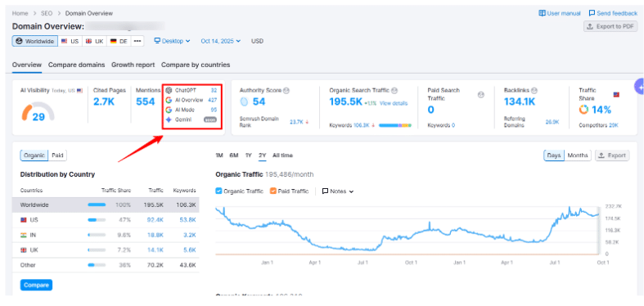The image size is (644, 306).
Task: Click the US flag next to AI Visibility Today
Action: point(79,90)
